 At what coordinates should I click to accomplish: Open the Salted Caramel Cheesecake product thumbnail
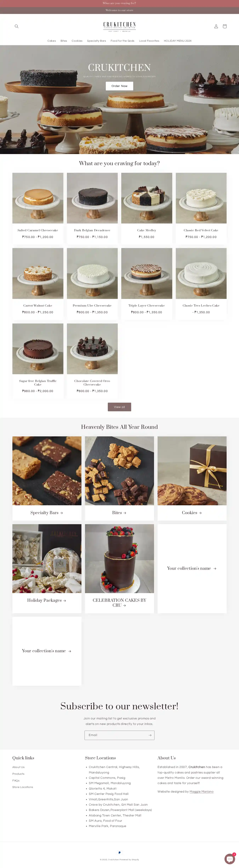point(38,198)
